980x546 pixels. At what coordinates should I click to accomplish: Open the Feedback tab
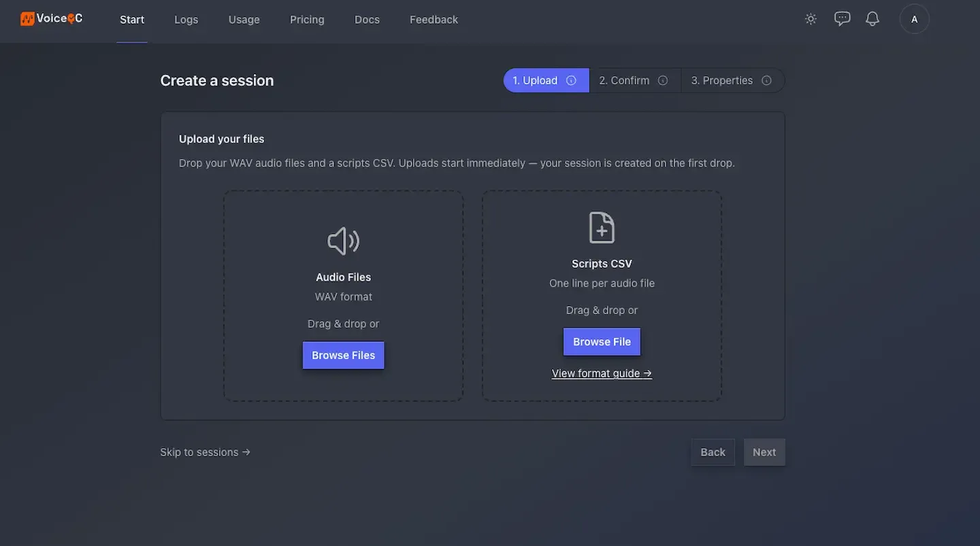434,20
